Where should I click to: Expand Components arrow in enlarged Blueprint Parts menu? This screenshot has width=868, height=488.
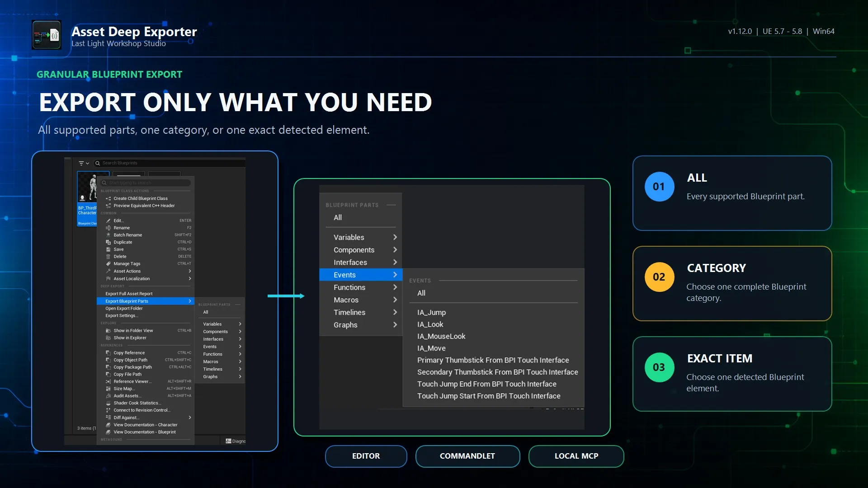point(395,250)
